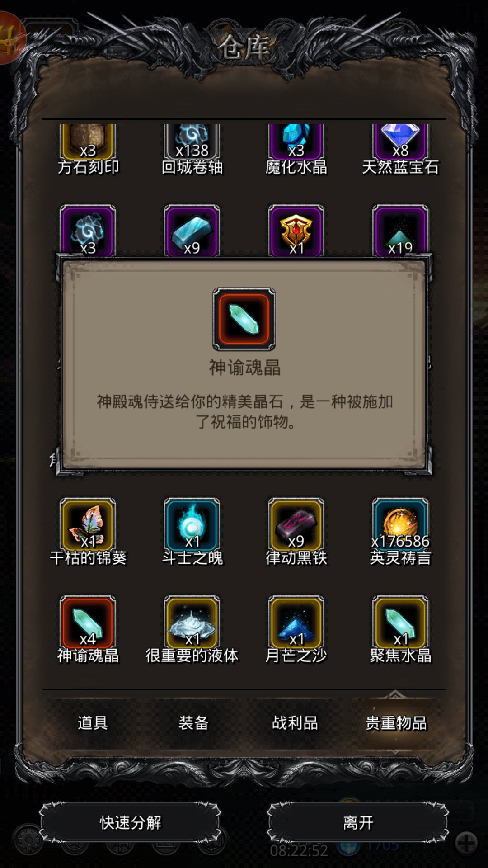Select the 律动黑铁 ingot item
This screenshot has width=488, height=868.
(296, 524)
